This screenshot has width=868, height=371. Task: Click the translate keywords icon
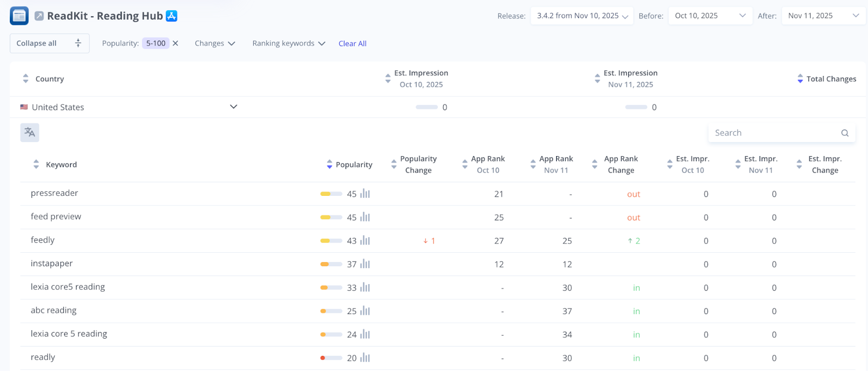(x=30, y=133)
